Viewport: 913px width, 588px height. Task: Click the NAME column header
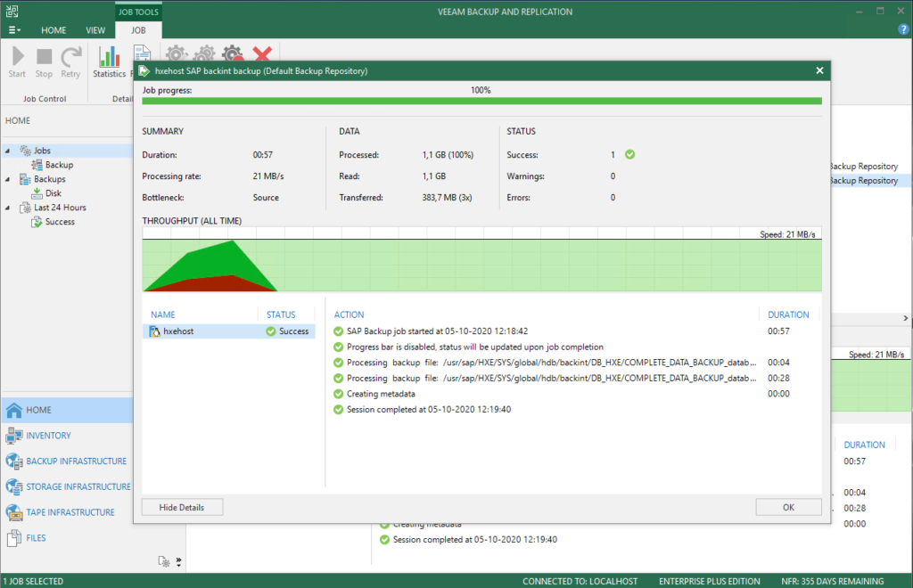point(163,314)
